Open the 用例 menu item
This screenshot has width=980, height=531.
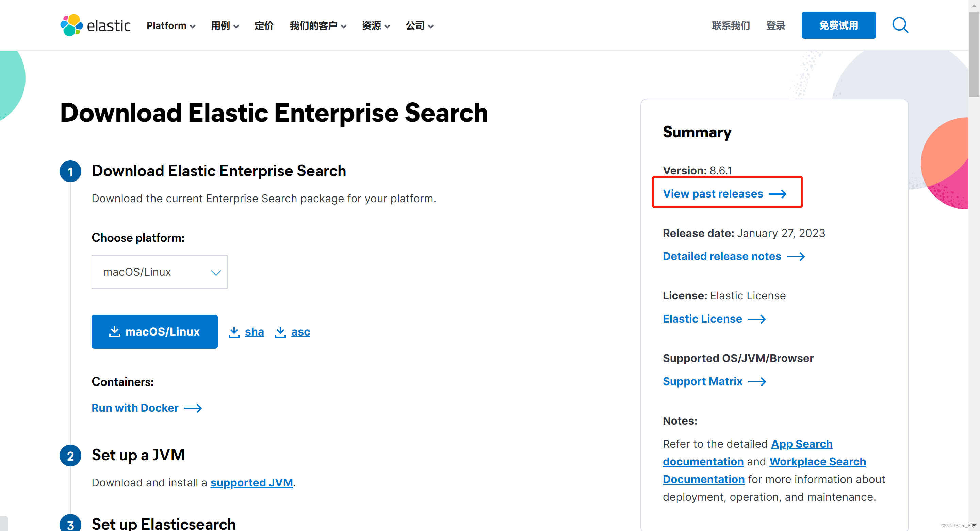(x=225, y=25)
